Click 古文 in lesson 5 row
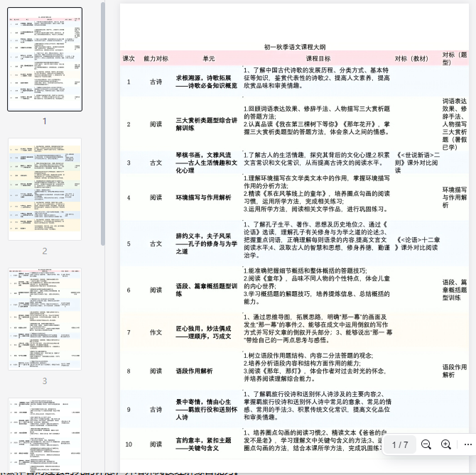Image resolution: width=476 pixels, height=475 pixels. click(x=156, y=244)
